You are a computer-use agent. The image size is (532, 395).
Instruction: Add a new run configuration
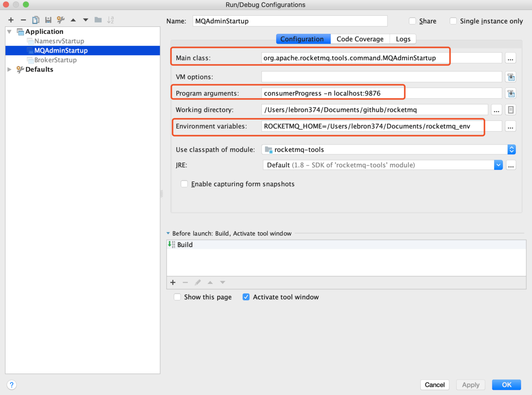11,20
